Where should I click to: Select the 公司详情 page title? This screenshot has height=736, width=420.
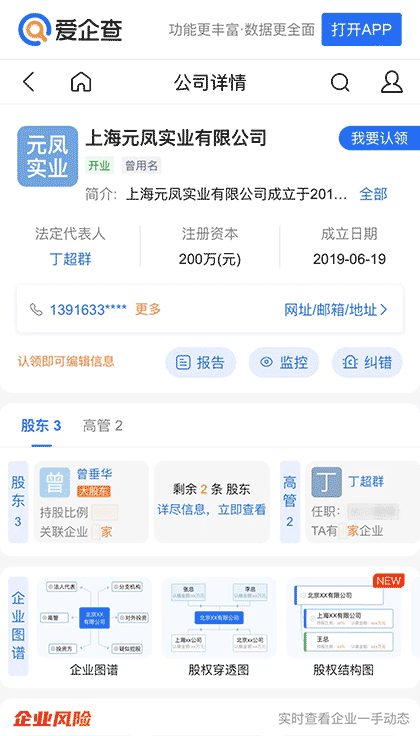pos(210,83)
